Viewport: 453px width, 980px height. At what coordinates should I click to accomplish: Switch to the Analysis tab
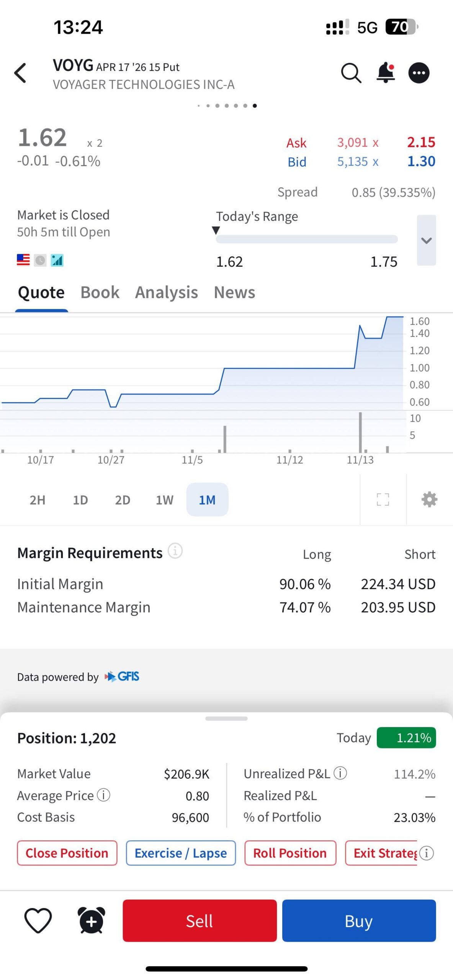tap(167, 292)
